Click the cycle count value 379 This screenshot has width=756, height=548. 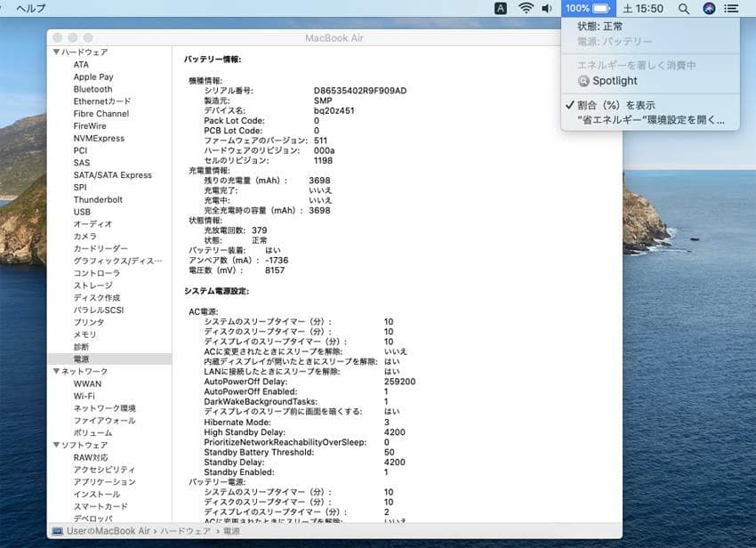coord(259,230)
